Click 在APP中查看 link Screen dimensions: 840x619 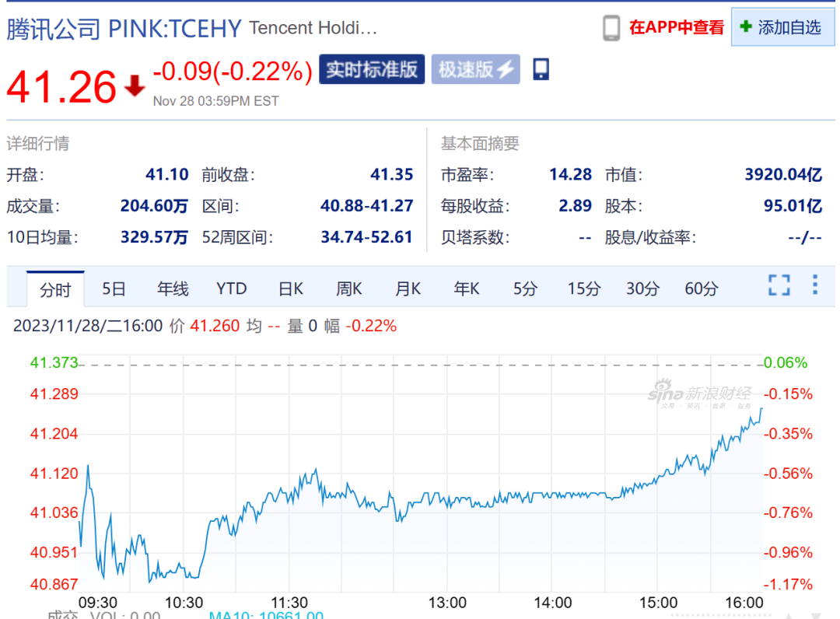[676, 28]
